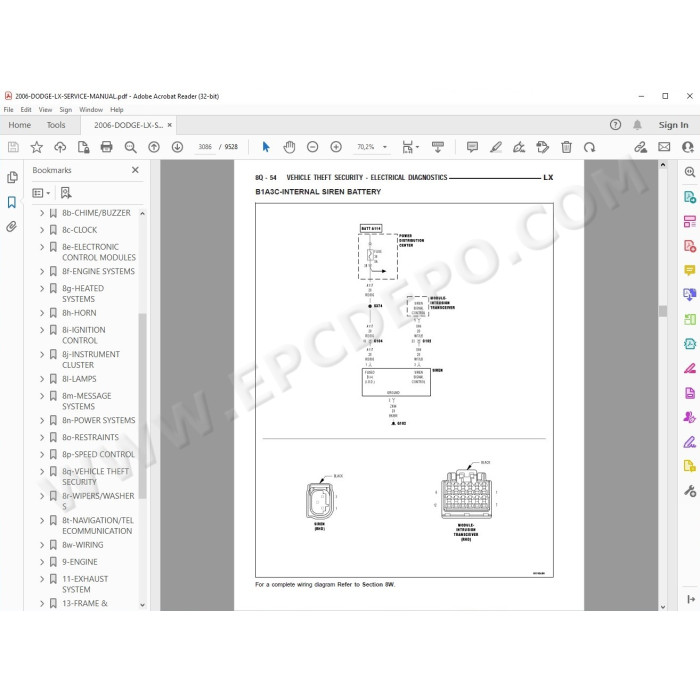Open the View menu
700x700 pixels.
pyautogui.click(x=46, y=110)
